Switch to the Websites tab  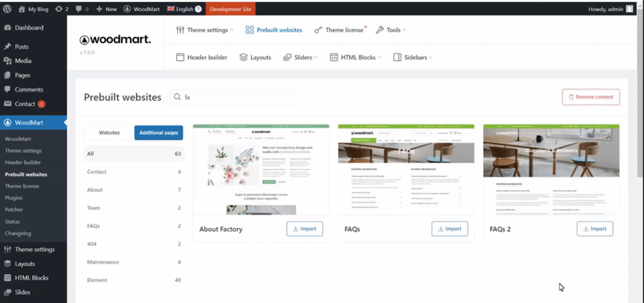pos(109,133)
